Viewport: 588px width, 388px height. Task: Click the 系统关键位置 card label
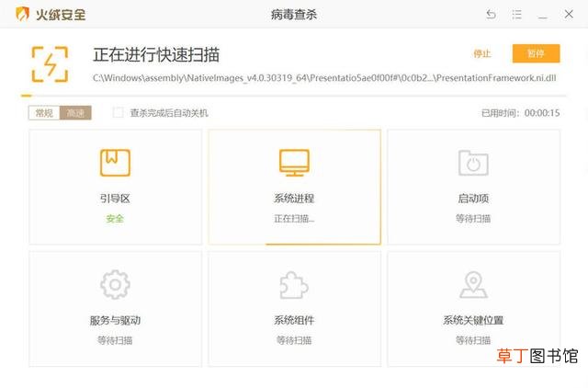coord(473,320)
